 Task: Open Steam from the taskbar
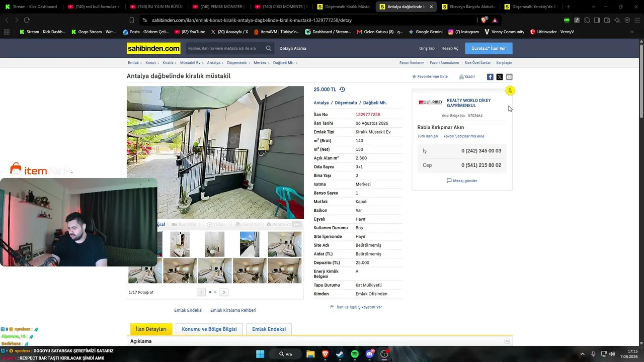(x=340, y=354)
